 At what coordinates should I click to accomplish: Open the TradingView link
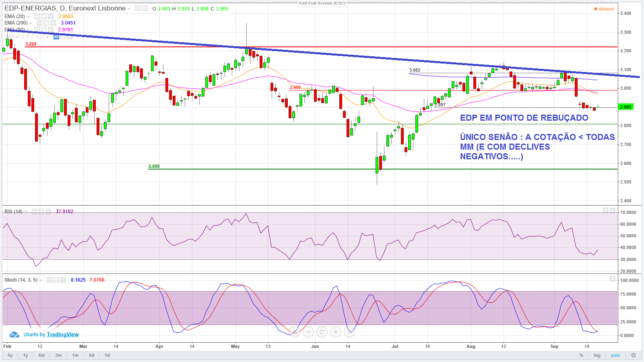tap(63, 335)
